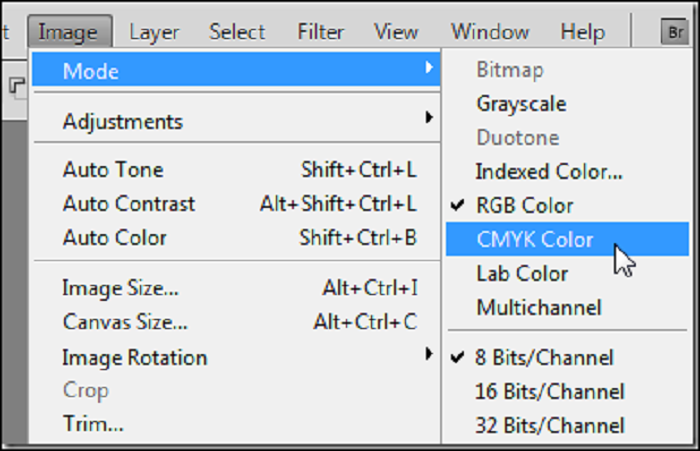Open Canvas Size... dialog
Image resolution: width=700 pixels, height=451 pixels.
236,322
